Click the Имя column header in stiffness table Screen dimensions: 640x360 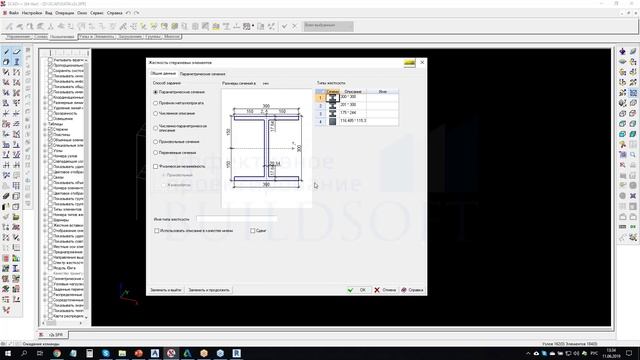382,91
